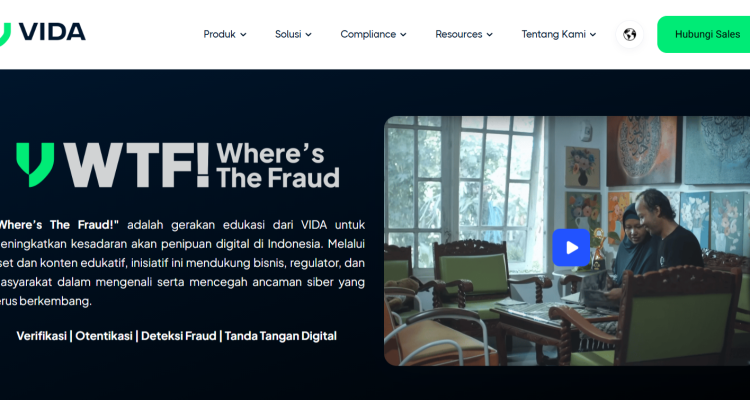Click the Hubungi Sales button
This screenshot has height=400, width=750.
[704, 34]
